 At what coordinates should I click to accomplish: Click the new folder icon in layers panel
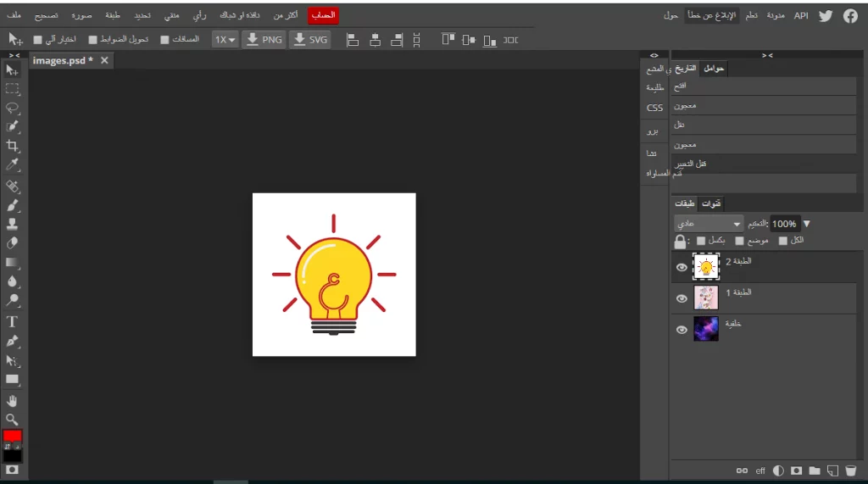815,470
